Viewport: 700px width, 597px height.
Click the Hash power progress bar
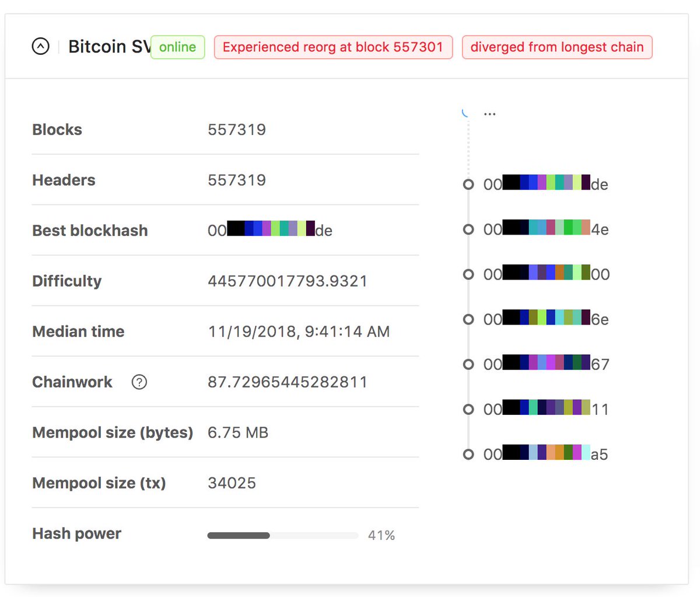click(x=283, y=535)
